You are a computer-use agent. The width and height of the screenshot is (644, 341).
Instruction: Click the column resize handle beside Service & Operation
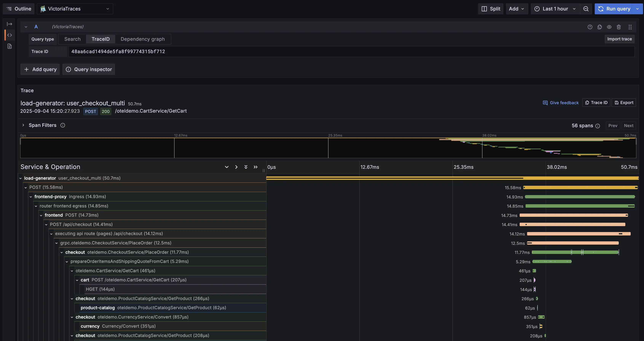tap(264, 171)
